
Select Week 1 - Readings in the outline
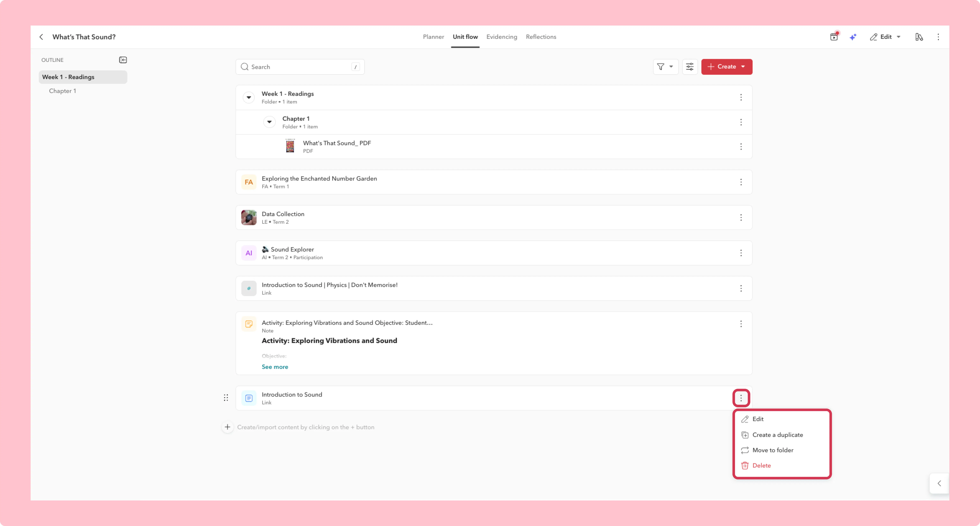pos(83,77)
